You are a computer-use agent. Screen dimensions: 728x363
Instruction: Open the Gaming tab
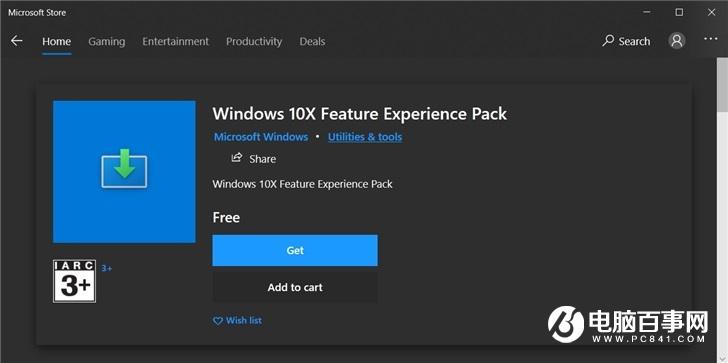point(107,41)
